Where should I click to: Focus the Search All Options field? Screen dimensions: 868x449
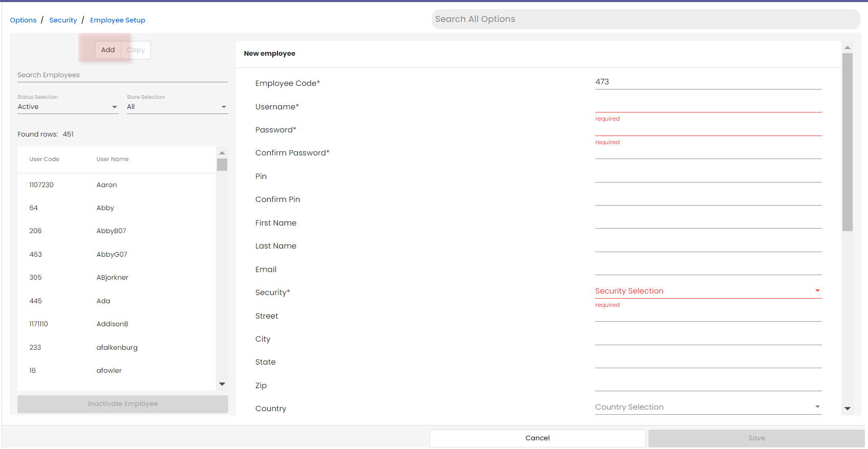pyautogui.click(x=646, y=19)
